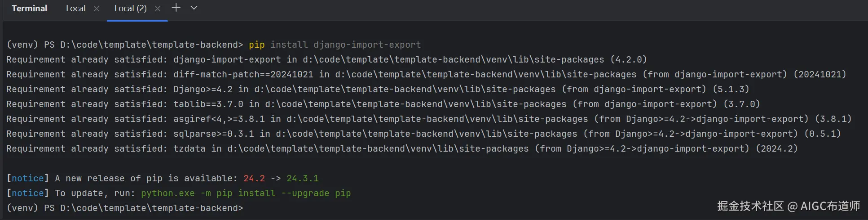868x220 pixels.
Task: Click django-import-export in the typed install command
Action: (367, 45)
